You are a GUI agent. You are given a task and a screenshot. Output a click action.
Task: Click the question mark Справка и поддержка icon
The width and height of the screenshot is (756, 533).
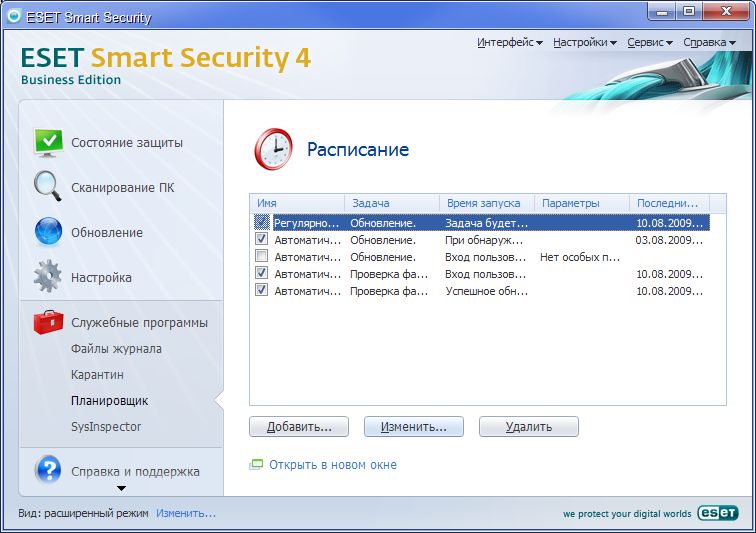point(48,470)
